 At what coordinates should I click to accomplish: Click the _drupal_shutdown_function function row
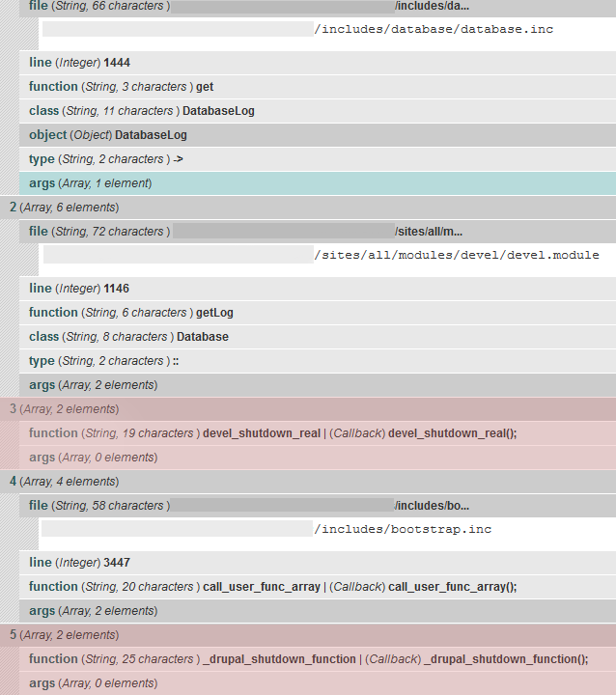pos(309,659)
